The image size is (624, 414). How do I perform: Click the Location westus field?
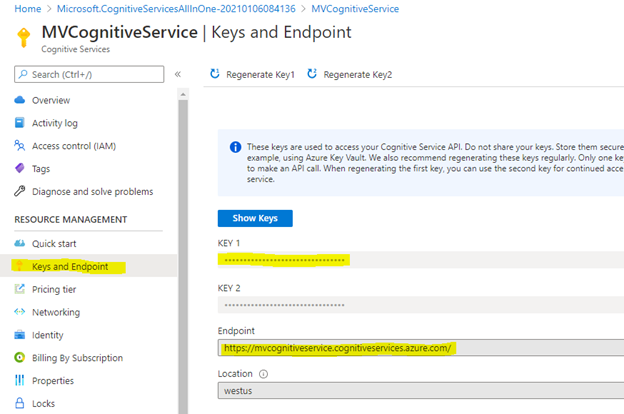pyautogui.click(x=421, y=391)
